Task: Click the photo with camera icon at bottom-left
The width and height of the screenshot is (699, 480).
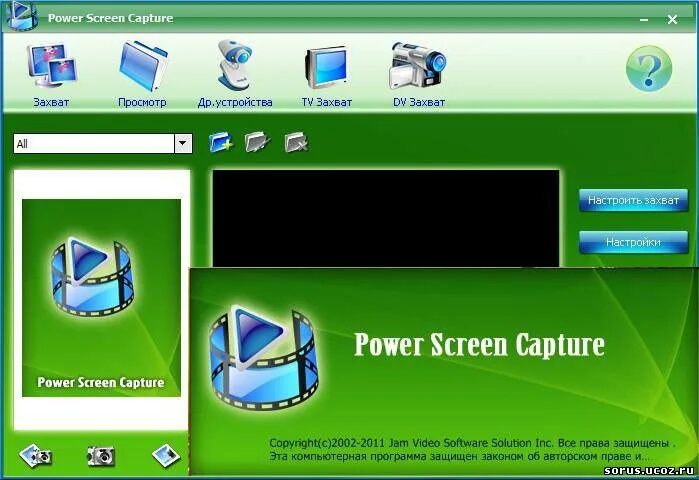Action: tap(36, 455)
